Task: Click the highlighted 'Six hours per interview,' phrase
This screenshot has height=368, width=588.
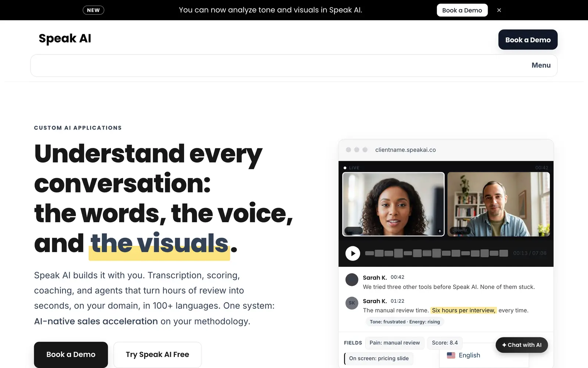Action: (463, 310)
